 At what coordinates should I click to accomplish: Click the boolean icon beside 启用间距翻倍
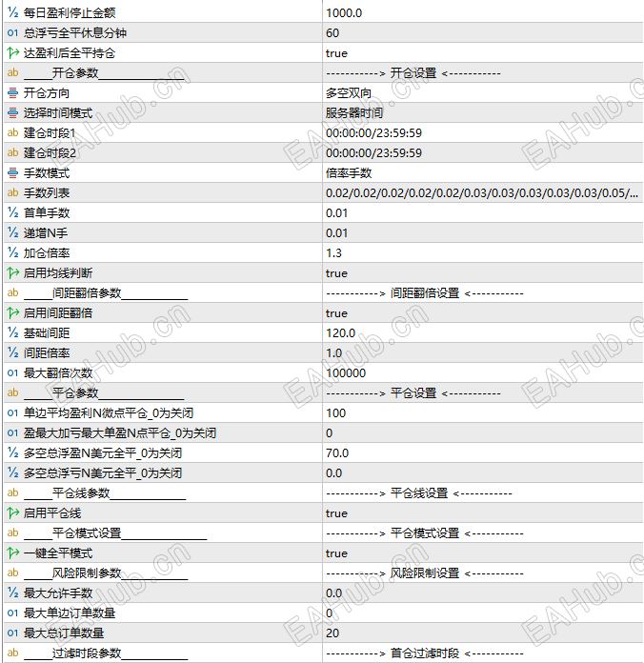12,312
